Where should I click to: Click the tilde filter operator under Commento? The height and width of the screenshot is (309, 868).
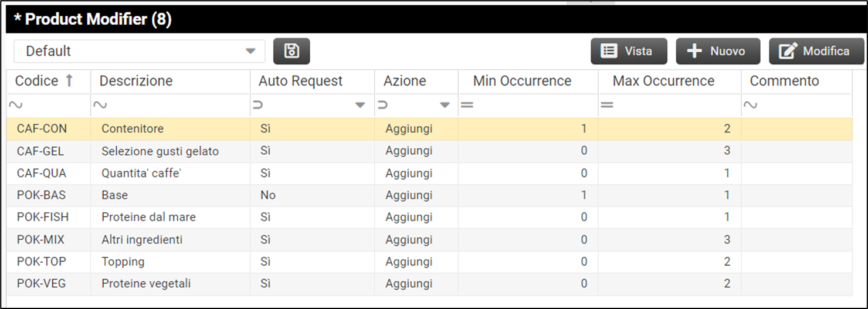[750, 106]
